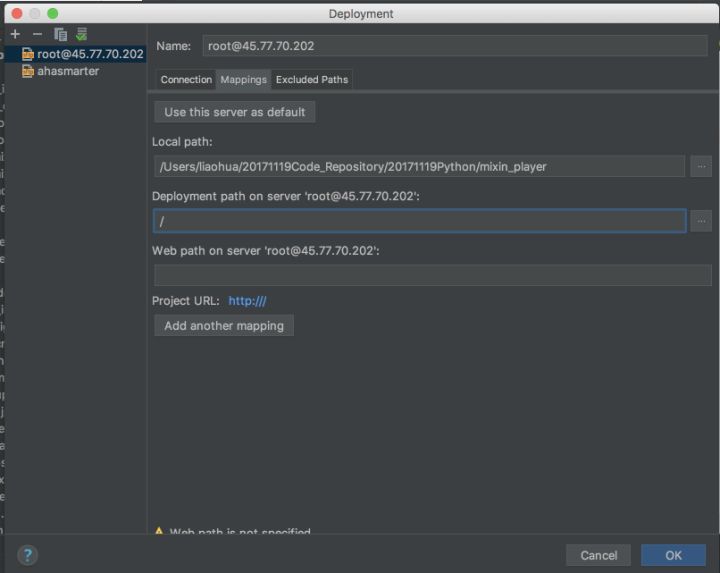This screenshot has height=573, width=720.
Task: Open the Project URL http link
Action: (247, 301)
